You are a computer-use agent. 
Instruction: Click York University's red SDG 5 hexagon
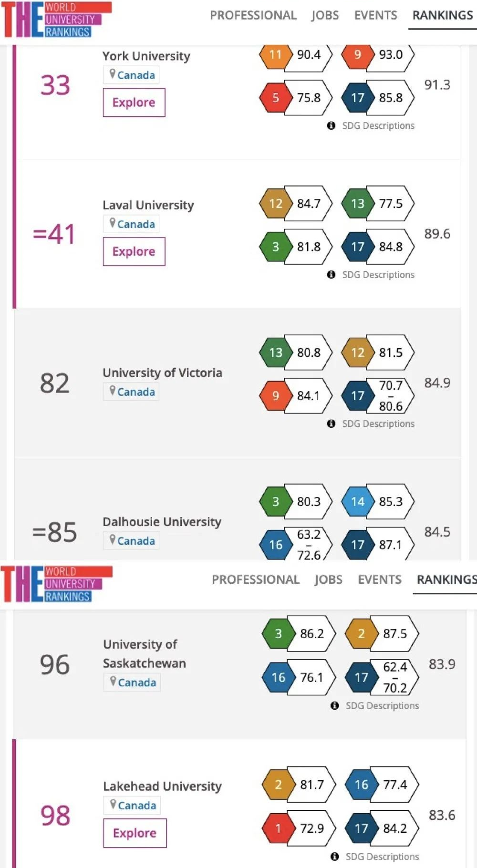(275, 98)
